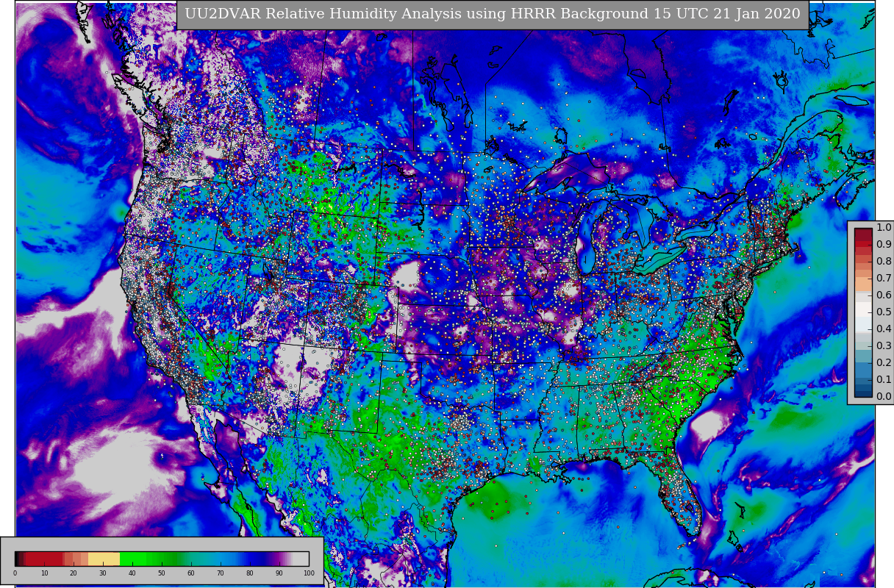Click the '0.0' label on the right colorbar
Screen dimensions: 894x588
884,397
